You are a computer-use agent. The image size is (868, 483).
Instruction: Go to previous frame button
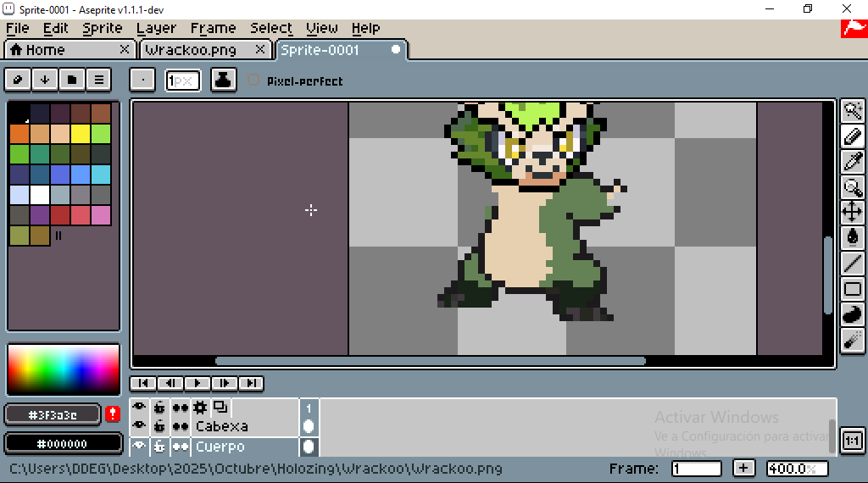(x=170, y=383)
